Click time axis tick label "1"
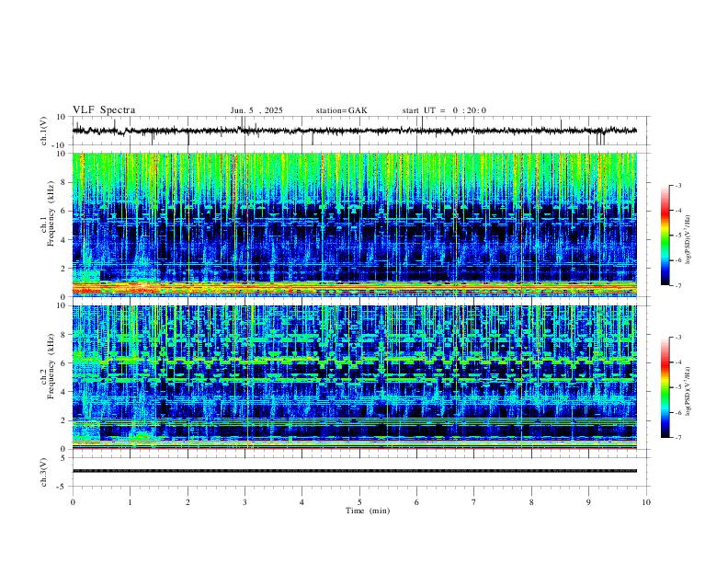Viewport: 728px width, 563px height. pos(130,502)
